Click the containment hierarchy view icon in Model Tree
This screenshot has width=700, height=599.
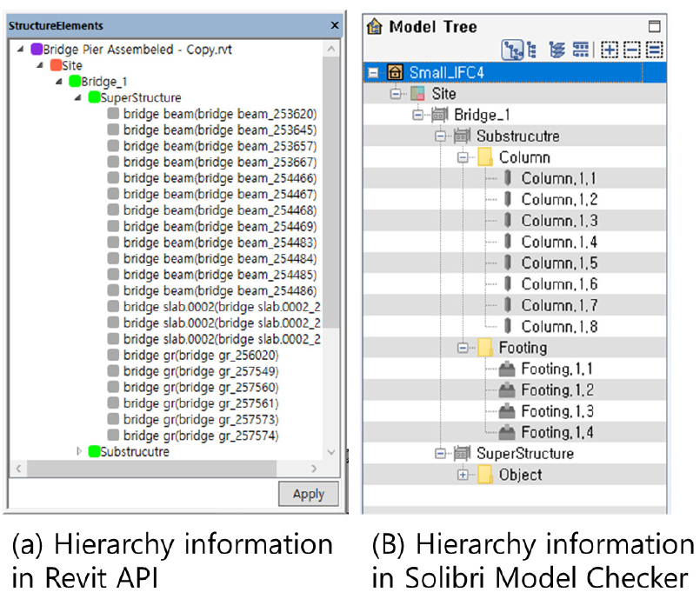point(514,51)
